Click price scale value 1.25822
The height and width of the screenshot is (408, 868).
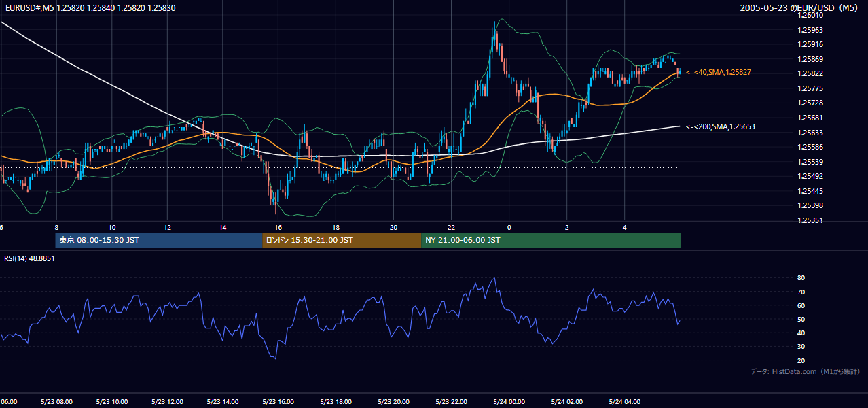point(810,73)
